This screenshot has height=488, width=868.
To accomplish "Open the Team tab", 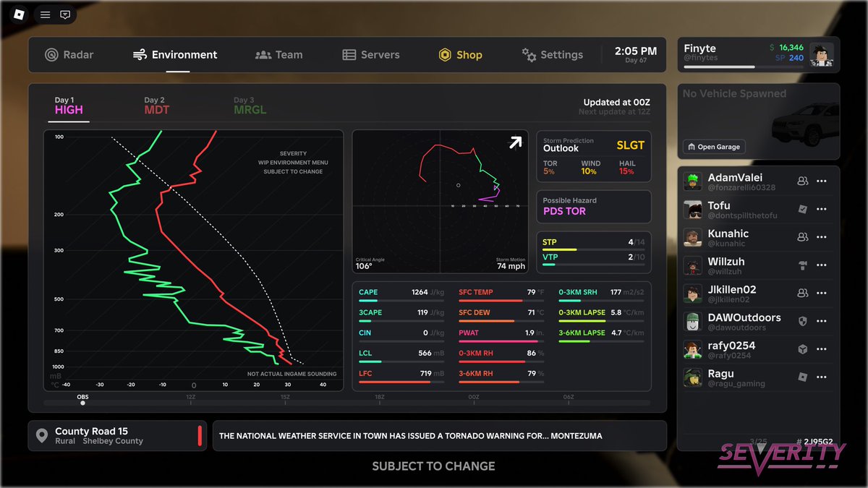I will tap(279, 55).
